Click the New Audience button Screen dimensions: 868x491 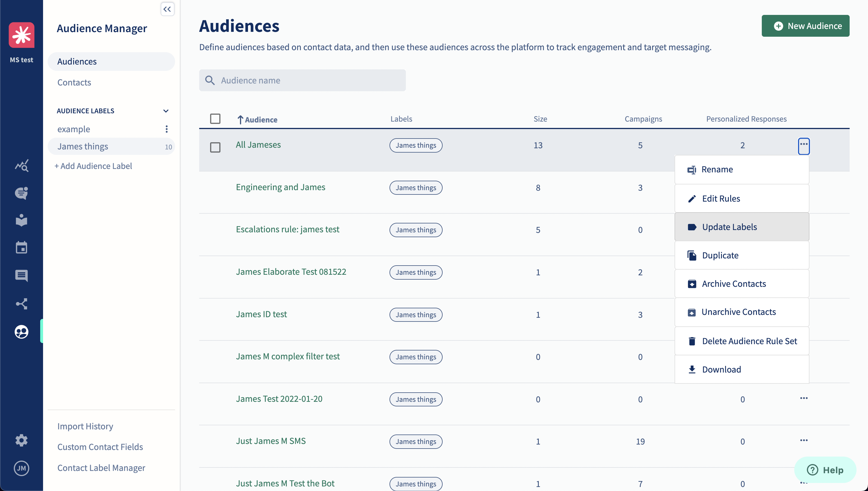[x=805, y=26]
